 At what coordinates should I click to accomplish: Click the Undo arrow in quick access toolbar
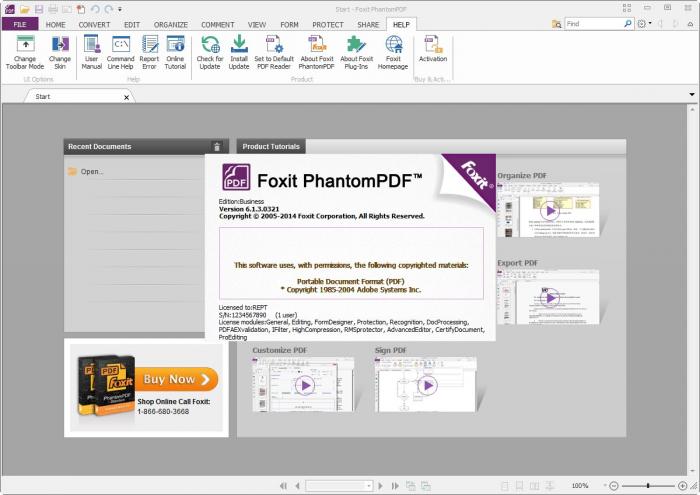[95, 9]
